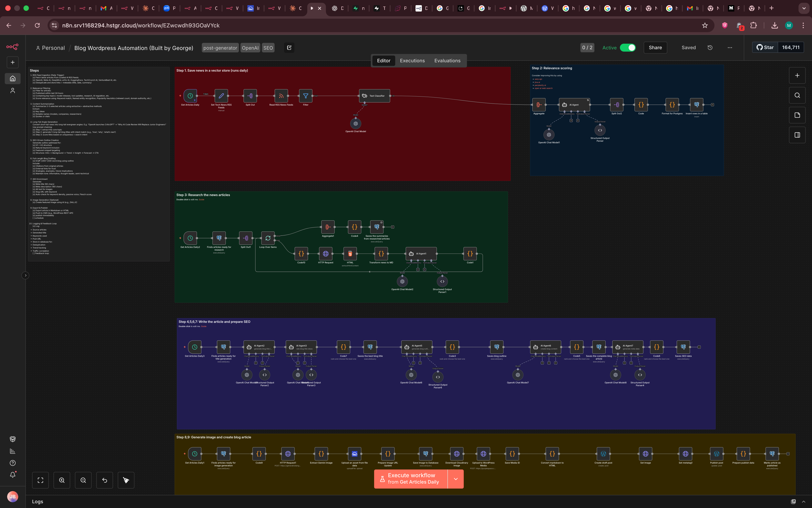Bookmark this page with star icon

pos(705,26)
